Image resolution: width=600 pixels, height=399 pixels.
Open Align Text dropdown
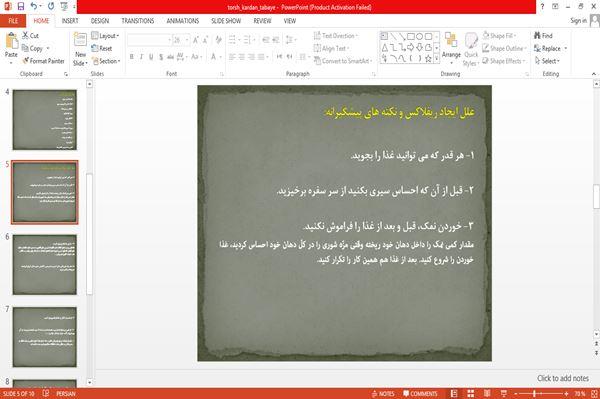[331, 48]
